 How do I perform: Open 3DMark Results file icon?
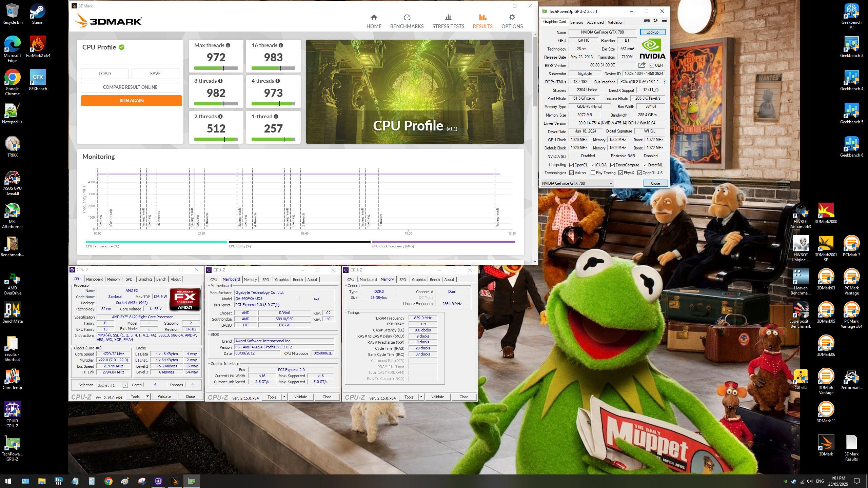851,448
